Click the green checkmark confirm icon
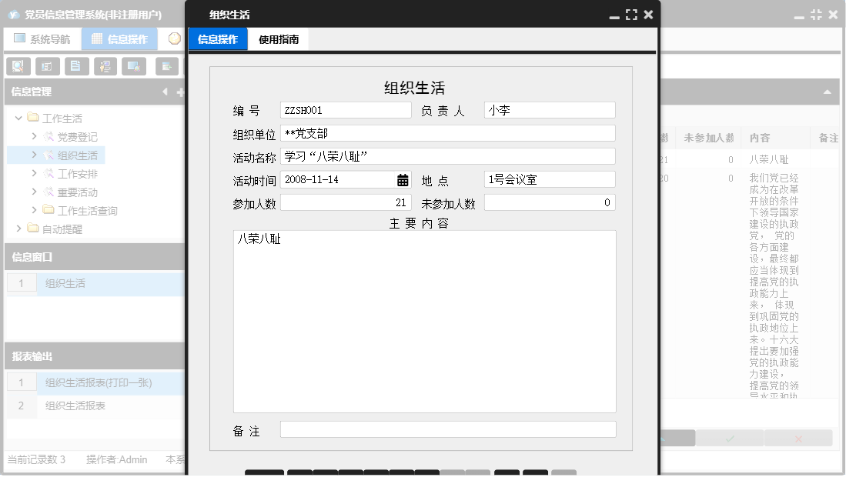 [x=729, y=437]
